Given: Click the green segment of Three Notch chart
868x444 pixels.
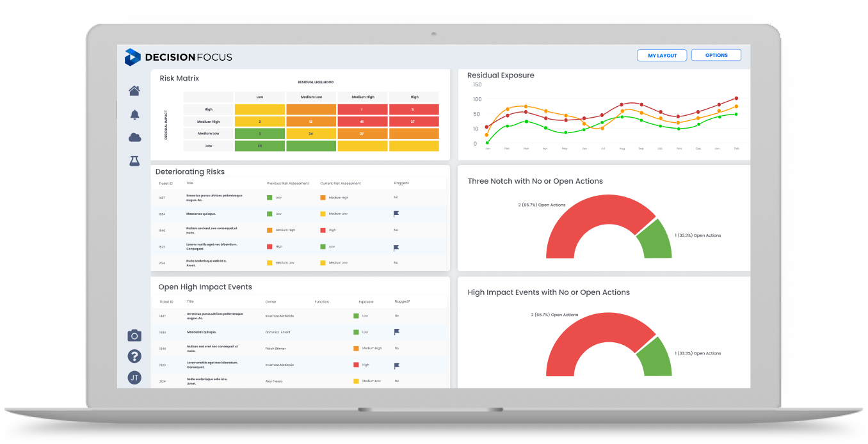Looking at the screenshot, I should click(x=654, y=238).
